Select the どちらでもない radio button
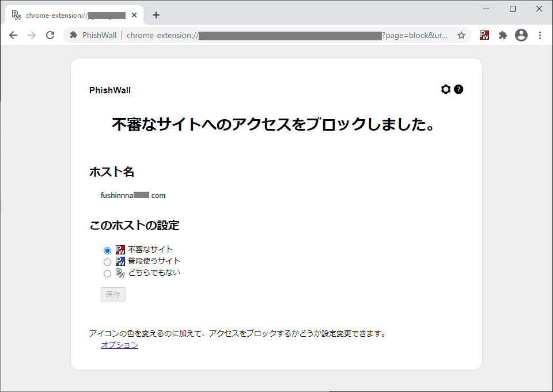 [107, 273]
